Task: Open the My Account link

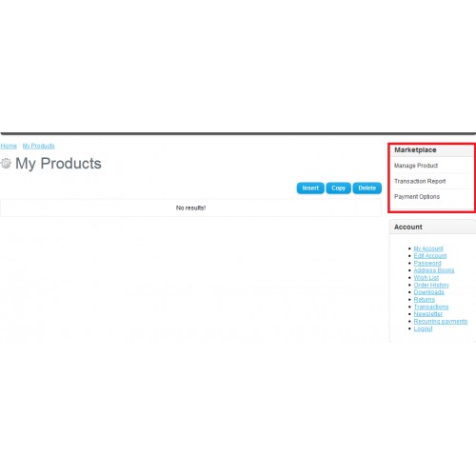Action: (428, 248)
